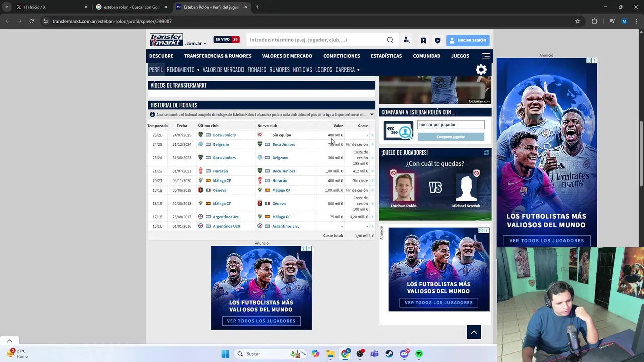
Task: Click Huracán crest in 01/07/2021 row
Action: tap(200, 171)
